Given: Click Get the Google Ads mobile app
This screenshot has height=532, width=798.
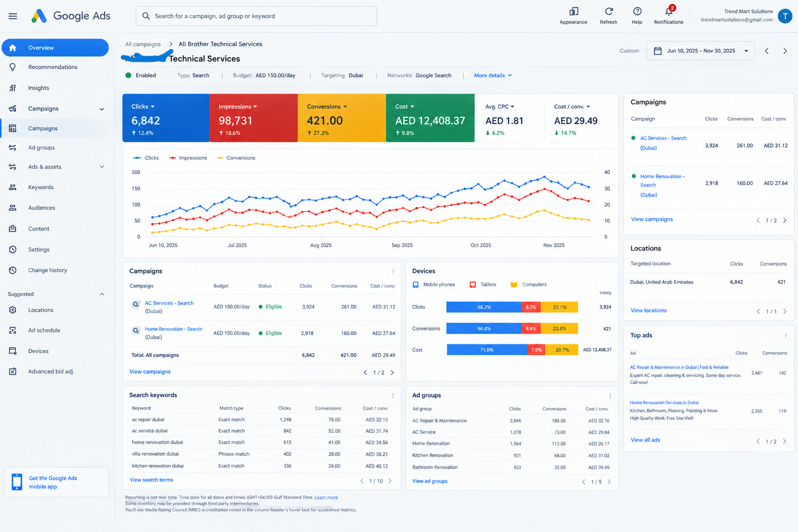Looking at the screenshot, I should tap(57, 482).
